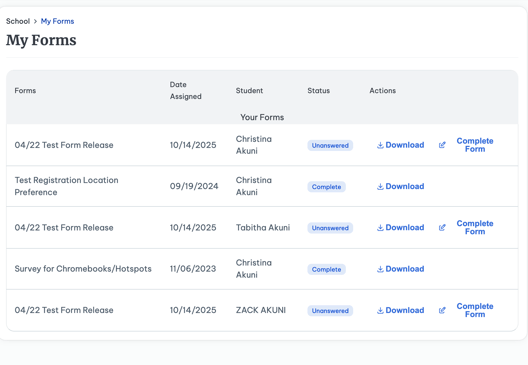528x365 pixels.
Task: Open Complete Form for Christina Akuni
Action: coord(475,145)
